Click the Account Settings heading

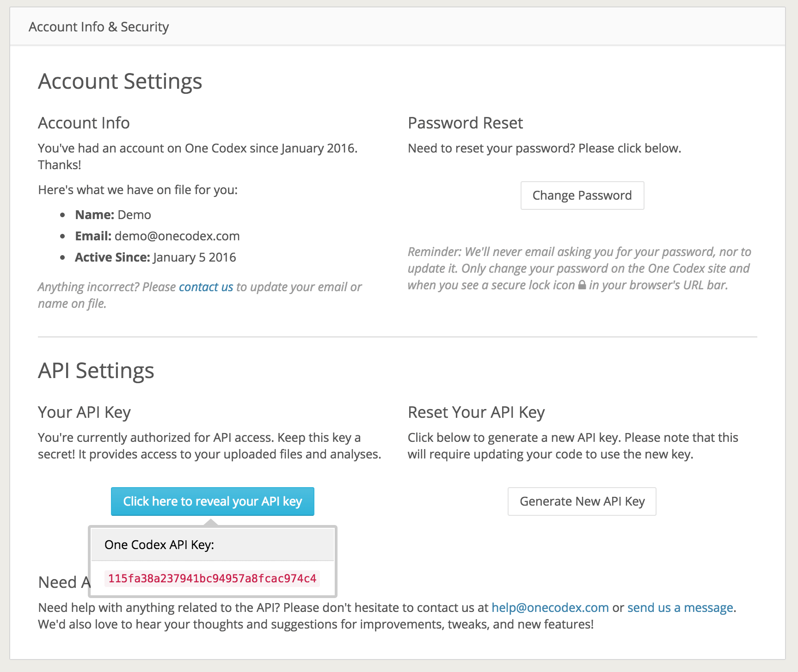click(x=120, y=81)
